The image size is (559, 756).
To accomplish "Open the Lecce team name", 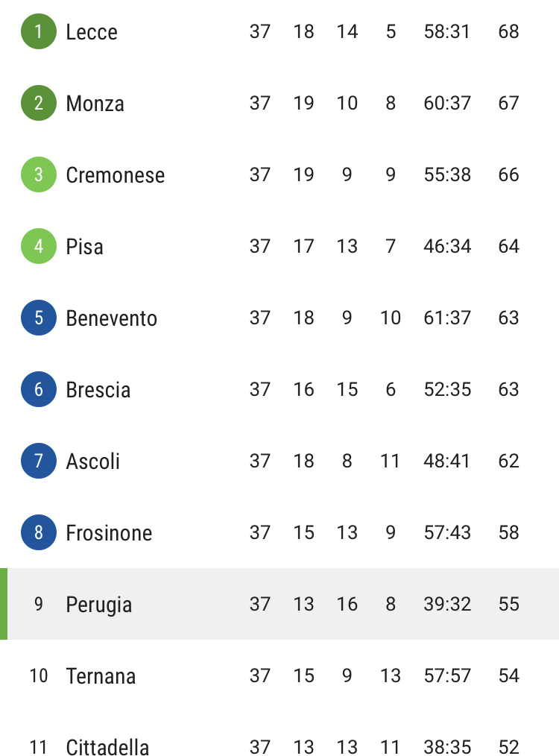I will [x=92, y=32].
